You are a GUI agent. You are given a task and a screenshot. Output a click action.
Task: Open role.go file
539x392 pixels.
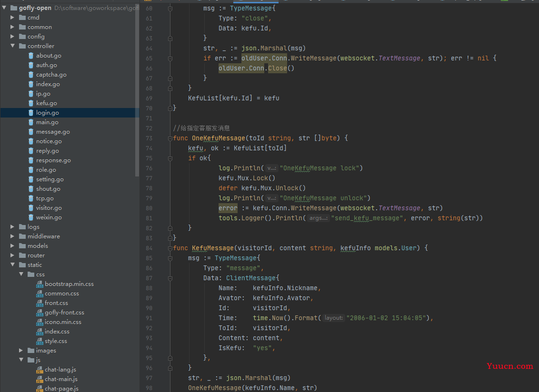(x=46, y=170)
